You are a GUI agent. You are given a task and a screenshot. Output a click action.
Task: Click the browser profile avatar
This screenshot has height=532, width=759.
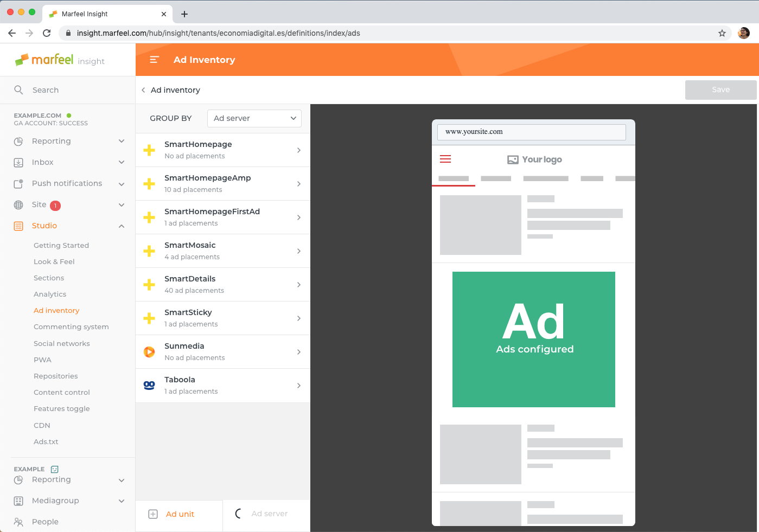(x=744, y=33)
